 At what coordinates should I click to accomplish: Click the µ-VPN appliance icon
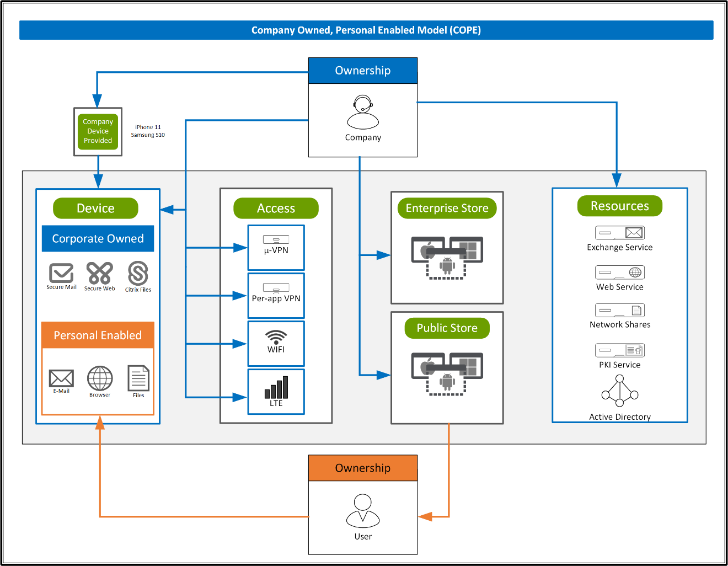(x=276, y=239)
